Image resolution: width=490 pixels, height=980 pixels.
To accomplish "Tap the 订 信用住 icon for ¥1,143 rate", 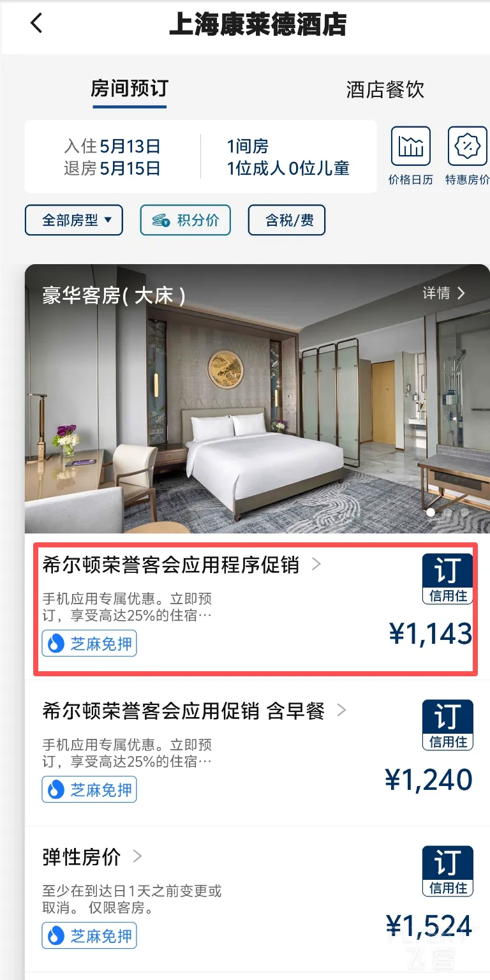I will (x=447, y=579).
